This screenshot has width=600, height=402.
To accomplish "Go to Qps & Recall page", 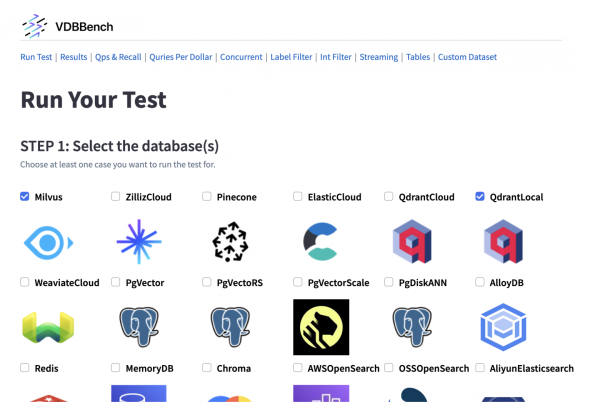I will pos(118,57).
